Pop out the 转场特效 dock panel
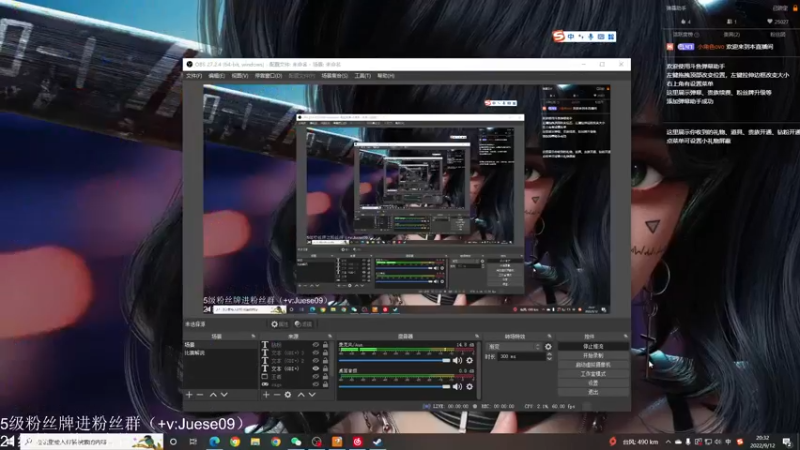Screen dimensions: 800x450 pyautogui.click(x=549, y=336)
